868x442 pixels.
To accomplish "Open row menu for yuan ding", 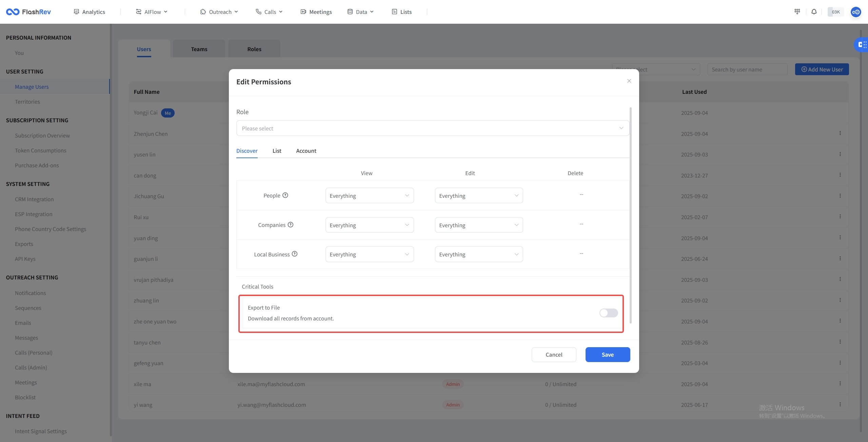I will (840, 237).
